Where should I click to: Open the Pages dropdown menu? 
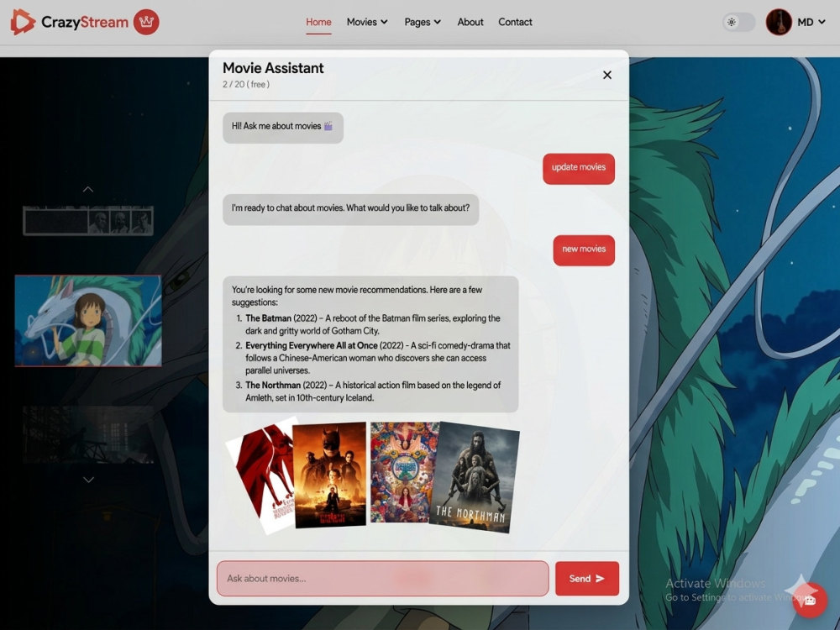coord(423,22)
